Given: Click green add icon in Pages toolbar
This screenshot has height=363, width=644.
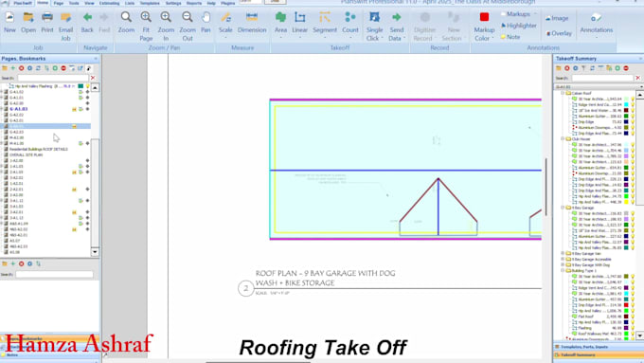Looking at the screenshot, I should [x=12, y=68].
